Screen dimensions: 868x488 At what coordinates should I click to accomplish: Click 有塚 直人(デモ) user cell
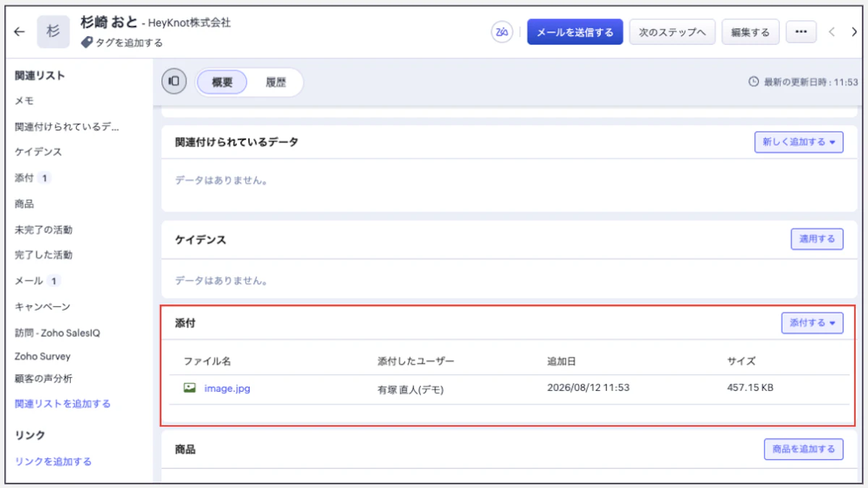[410, 389]
